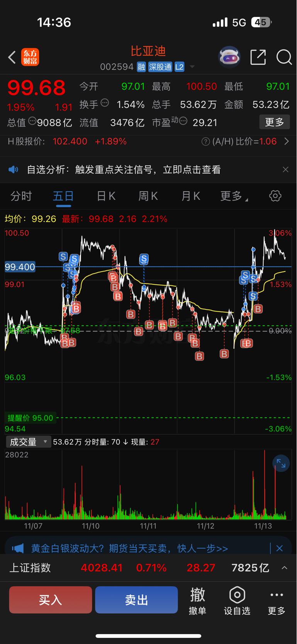This screenshot has width=297, height=644.
Task: Tap the info icon beside 市盈动
Action: click(183, 121)
